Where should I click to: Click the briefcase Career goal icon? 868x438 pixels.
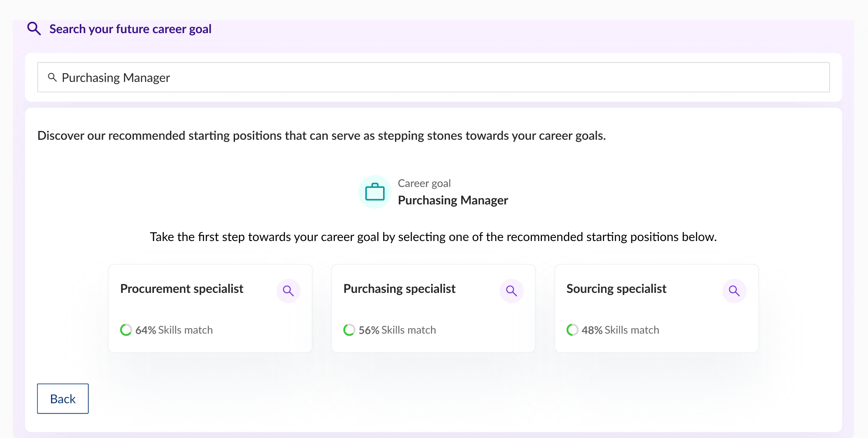(x=375, y=192)
